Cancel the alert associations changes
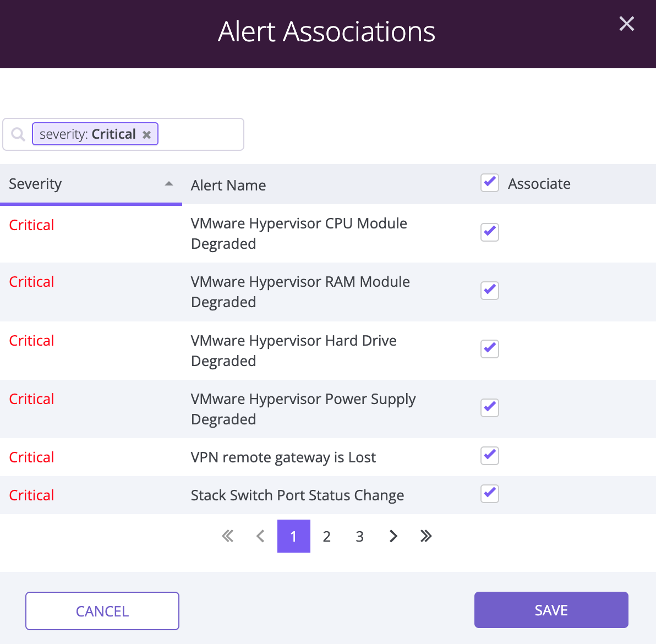 pos(102,611)
